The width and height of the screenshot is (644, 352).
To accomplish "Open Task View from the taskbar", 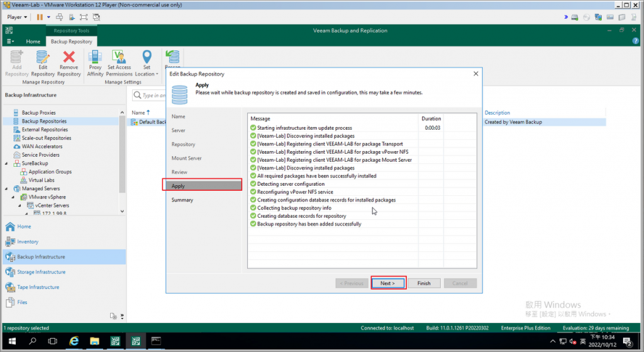I will point(53,341).
